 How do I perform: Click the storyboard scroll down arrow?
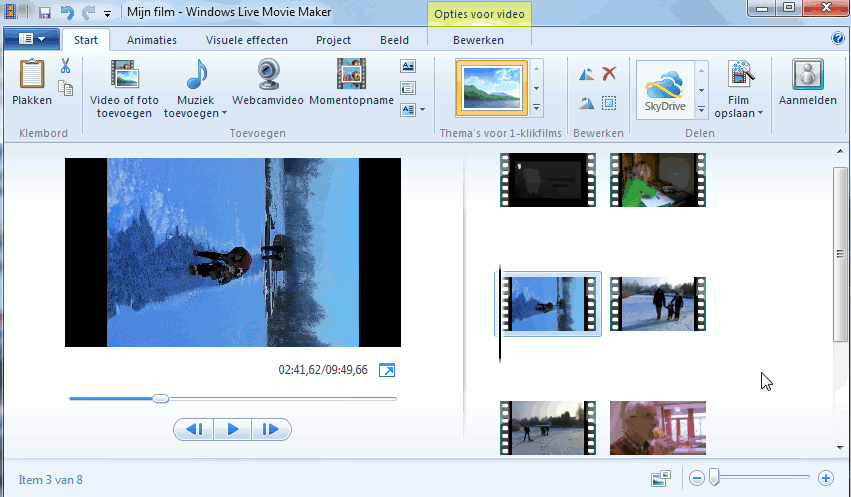point(840,448)
